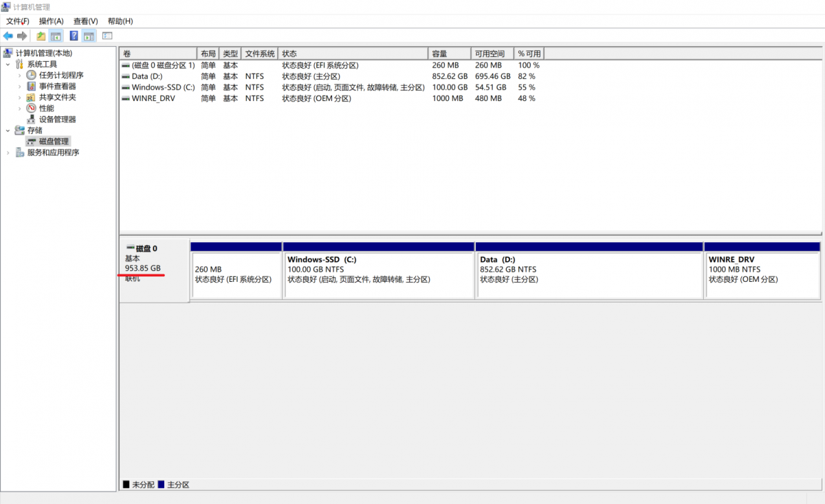Open the 帮助(H) menu

click(x=120, y=21)
